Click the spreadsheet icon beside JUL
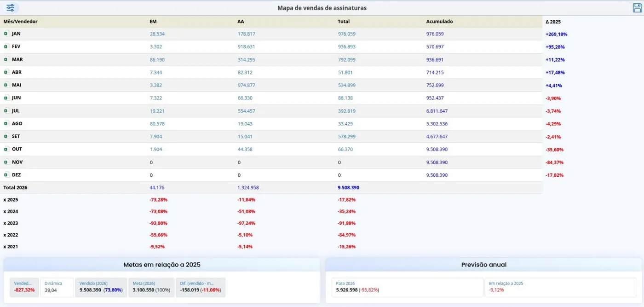This screenshot has width=644, height=307. (x=6, y=111)
